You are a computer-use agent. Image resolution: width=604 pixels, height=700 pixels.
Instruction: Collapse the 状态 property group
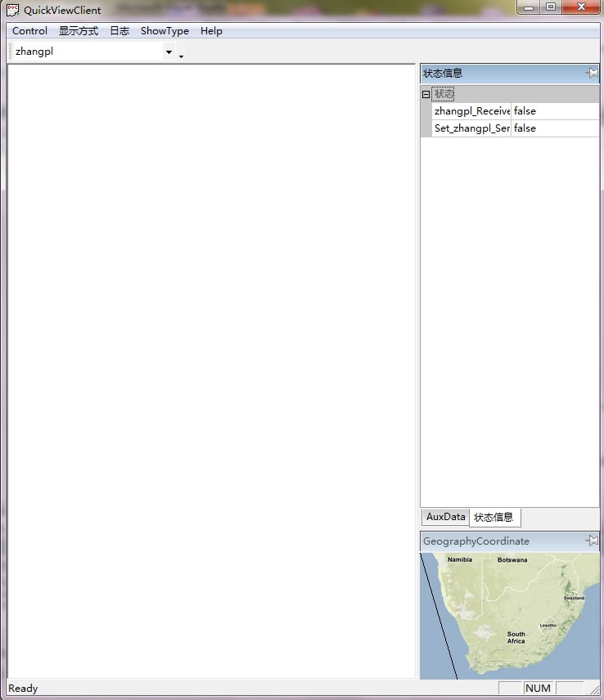tap(426, 94)
